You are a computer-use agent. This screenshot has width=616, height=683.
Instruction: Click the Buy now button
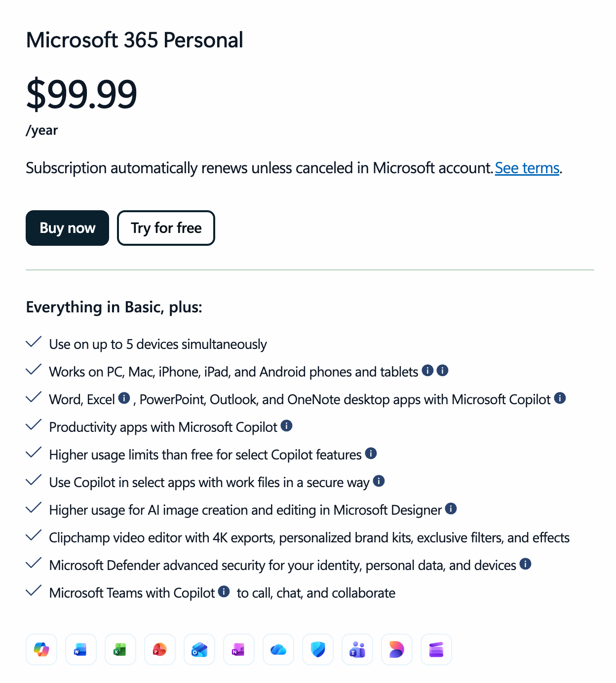(x=67, y=228)
